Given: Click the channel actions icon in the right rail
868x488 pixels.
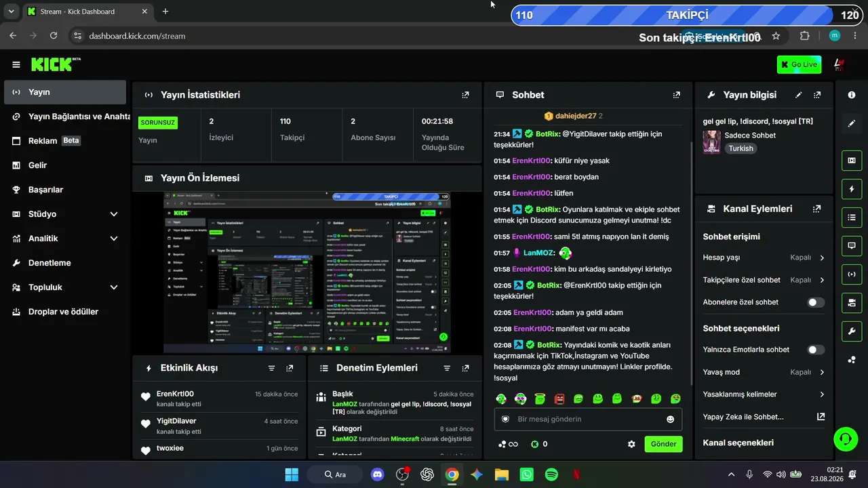Looking at the screenshot, I should pos(852,302).
